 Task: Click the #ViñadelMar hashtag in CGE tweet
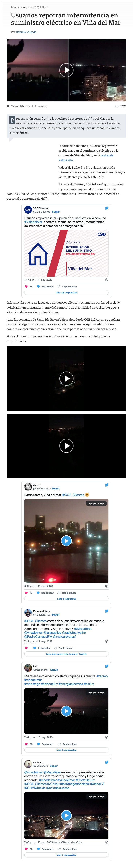[x=33, y=222]
